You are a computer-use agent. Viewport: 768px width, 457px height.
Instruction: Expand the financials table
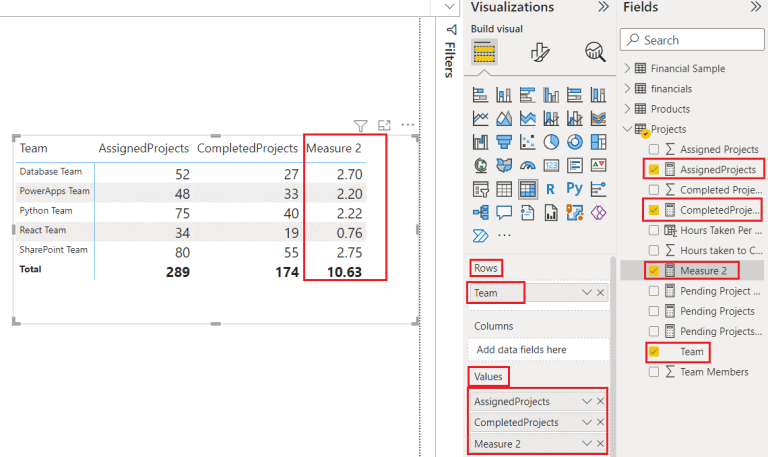(627, 88)
